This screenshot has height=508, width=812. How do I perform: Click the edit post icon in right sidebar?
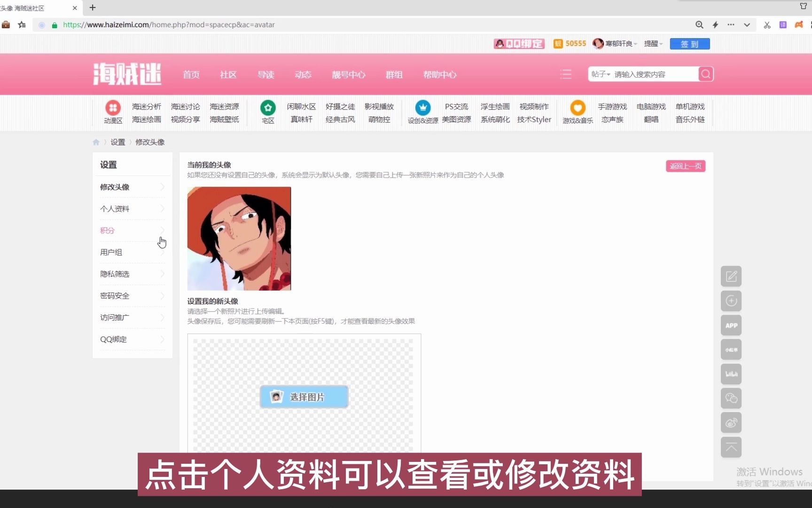pyautogui.click(x=731, y=276)
